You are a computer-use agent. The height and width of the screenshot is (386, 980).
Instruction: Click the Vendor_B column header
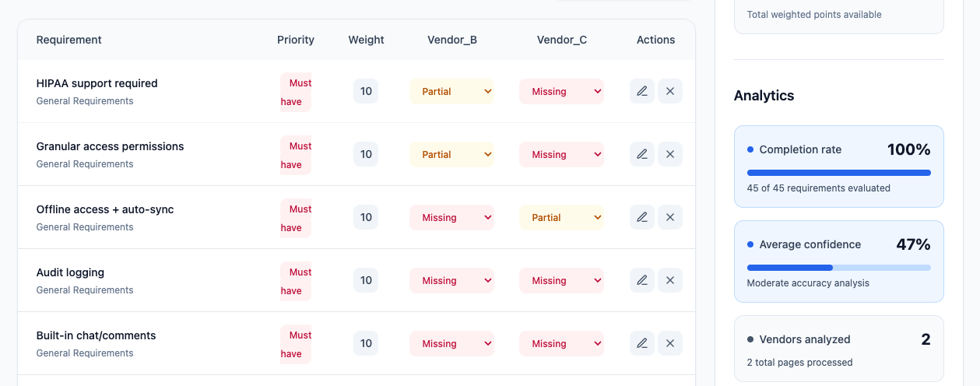point(452,40)
